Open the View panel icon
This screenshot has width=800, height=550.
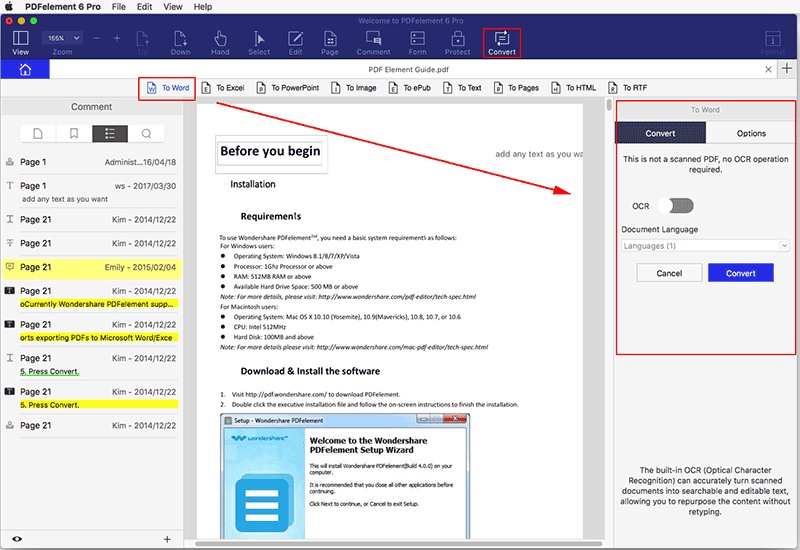[x=20, y=43]
